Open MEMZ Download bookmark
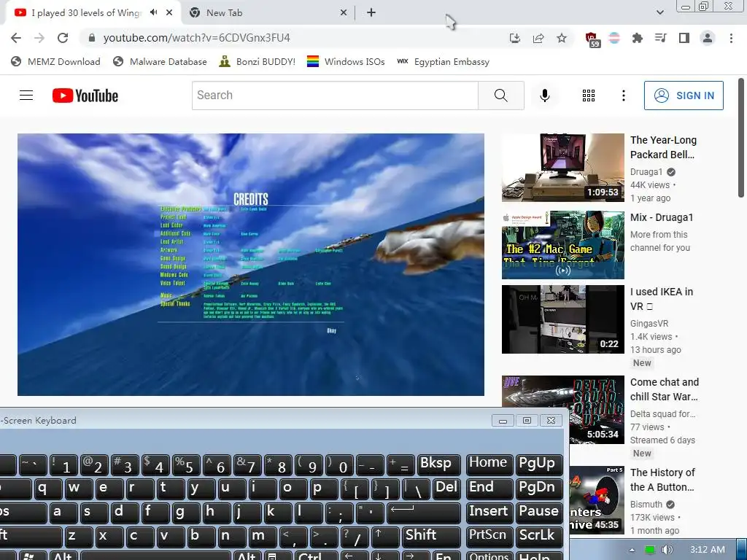This screenshot has height=560, width=747. [x=55, y=62]
